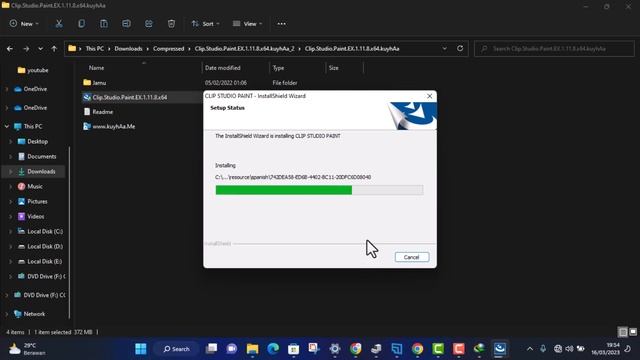Open Videos in the navigation pane

31,216
